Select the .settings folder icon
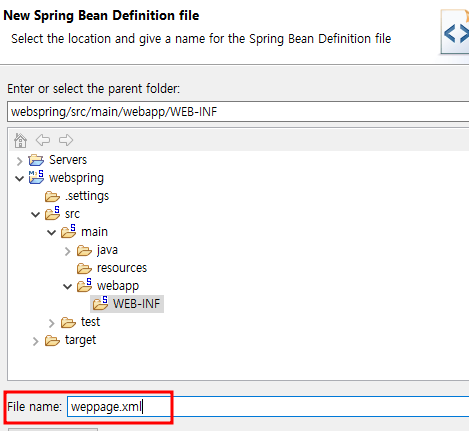The width and height of the screenshot is (469, 431). (x=52, y=196)
